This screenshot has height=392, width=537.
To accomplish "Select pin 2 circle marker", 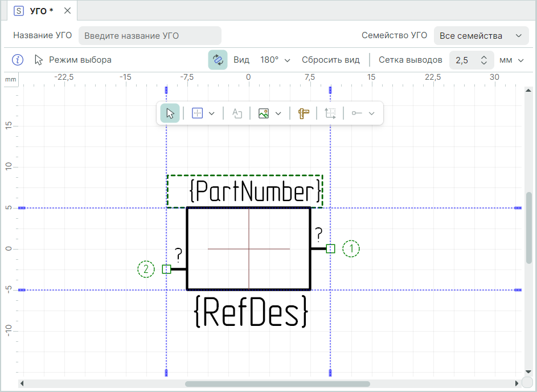I will (146, 269).
